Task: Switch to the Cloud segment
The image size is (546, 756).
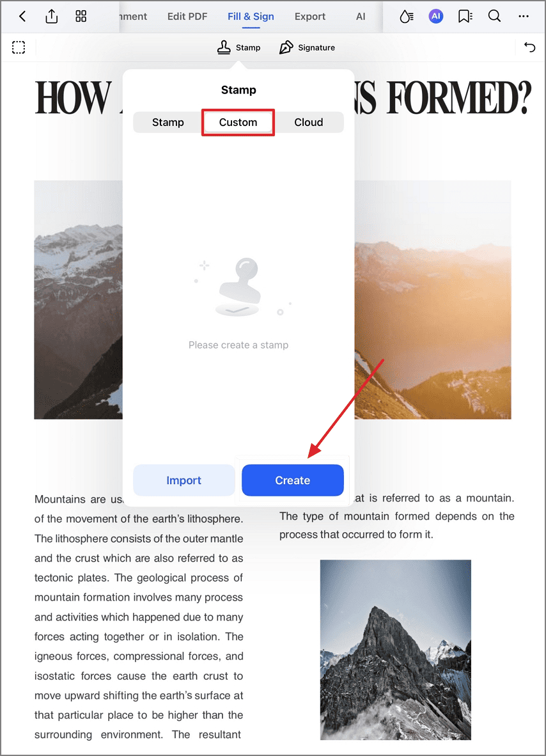Action: point(308,122)
